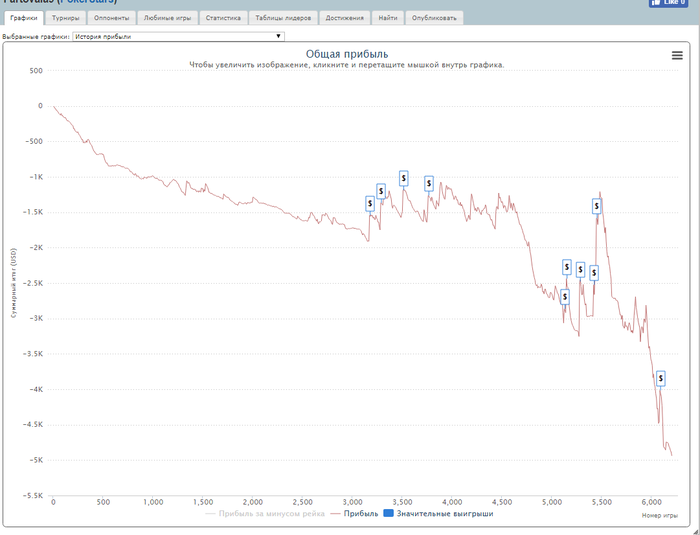The height and width of the screenshot is (535, 700).
Task: Click the Общая прибыль chart title
Action: 347,54
